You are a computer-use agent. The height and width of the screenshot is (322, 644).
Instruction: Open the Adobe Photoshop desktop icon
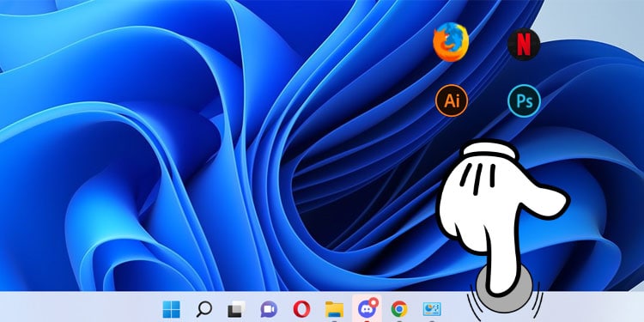point(524,100)
